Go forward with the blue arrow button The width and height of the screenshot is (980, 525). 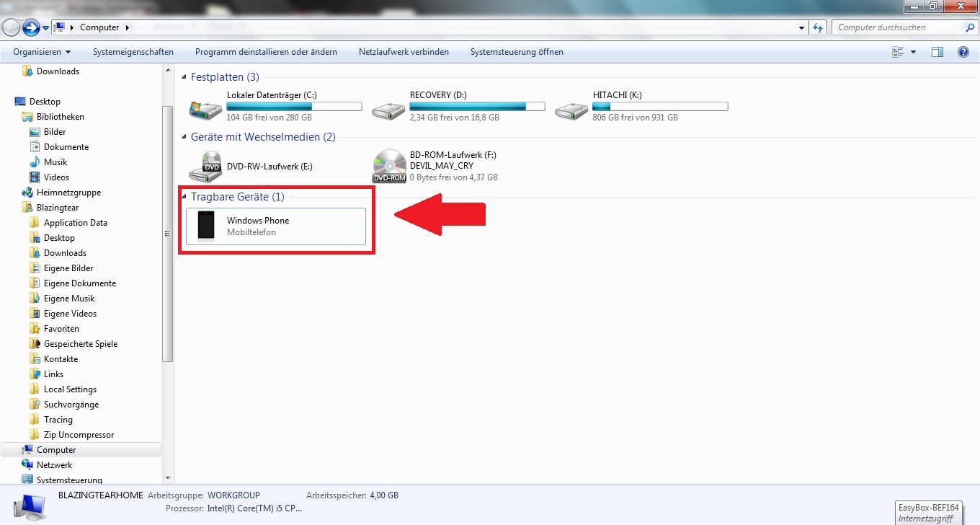(31, 27)
